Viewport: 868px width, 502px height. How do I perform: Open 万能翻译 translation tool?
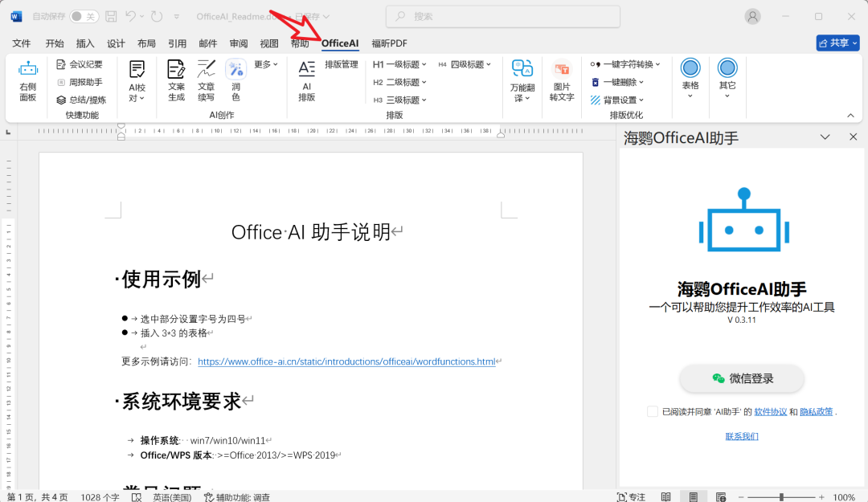(522, 81)
